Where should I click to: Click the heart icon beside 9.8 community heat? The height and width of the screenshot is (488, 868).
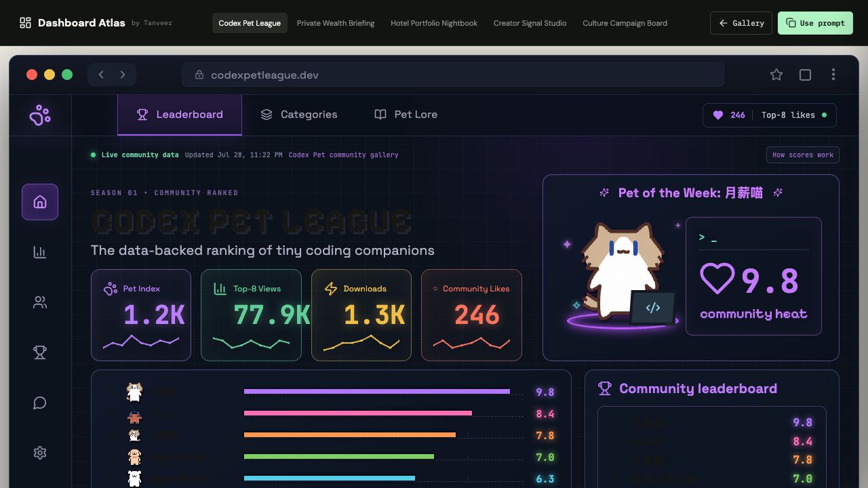(x=717, y=278)
